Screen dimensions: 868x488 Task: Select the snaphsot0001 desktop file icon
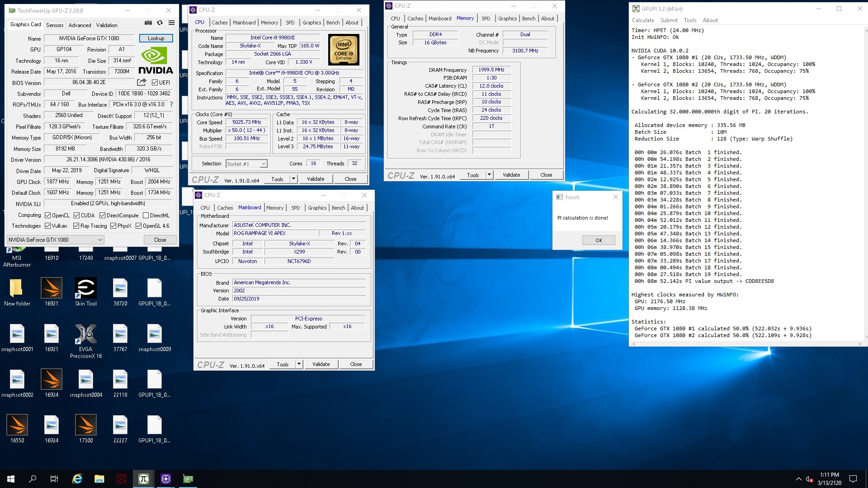(x=17, y=338)
